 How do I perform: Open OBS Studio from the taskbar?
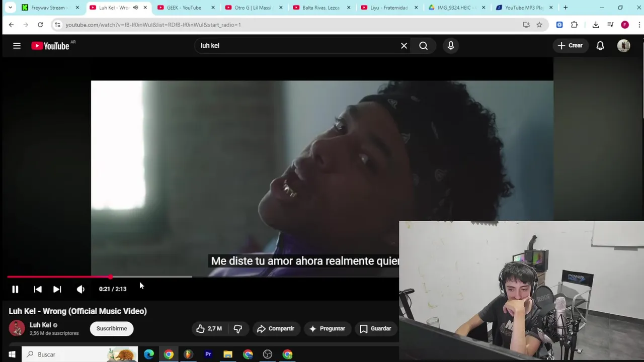click(x=268, y=354)
